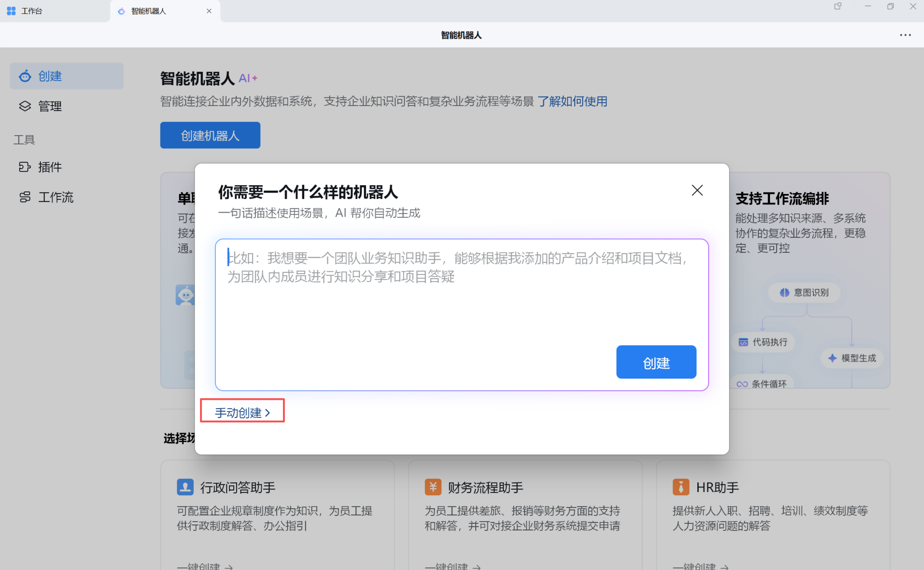Select the 模型生成 node chip
This screenshot has width=924, height=570.
(852, 358)
